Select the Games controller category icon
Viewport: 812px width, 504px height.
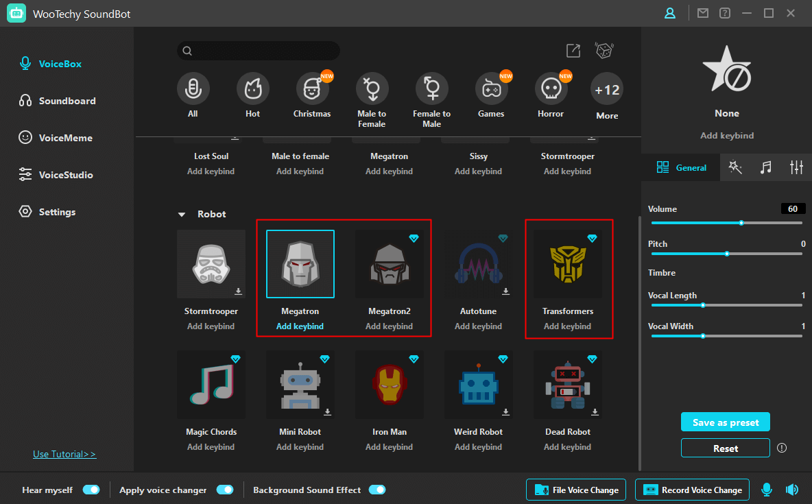point(491,88)
